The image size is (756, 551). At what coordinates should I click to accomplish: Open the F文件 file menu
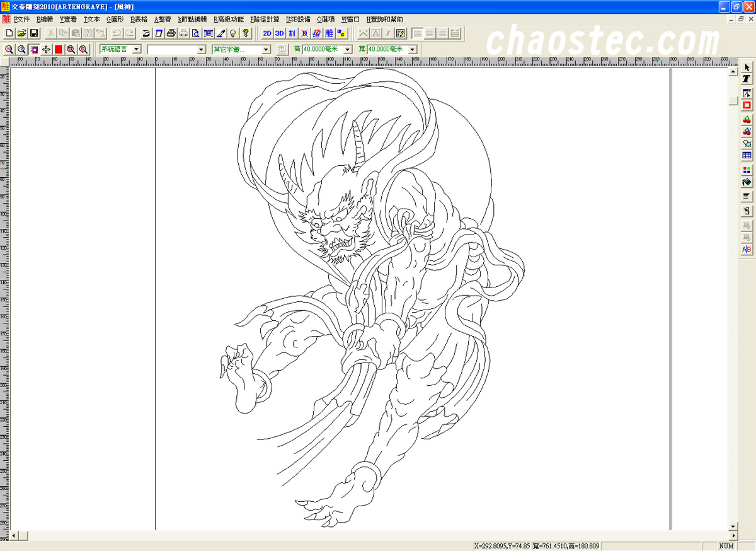pos(21,20)
